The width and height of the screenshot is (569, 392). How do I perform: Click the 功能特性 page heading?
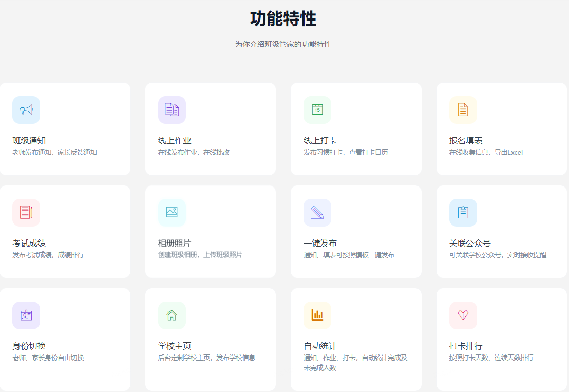(283, 19)
